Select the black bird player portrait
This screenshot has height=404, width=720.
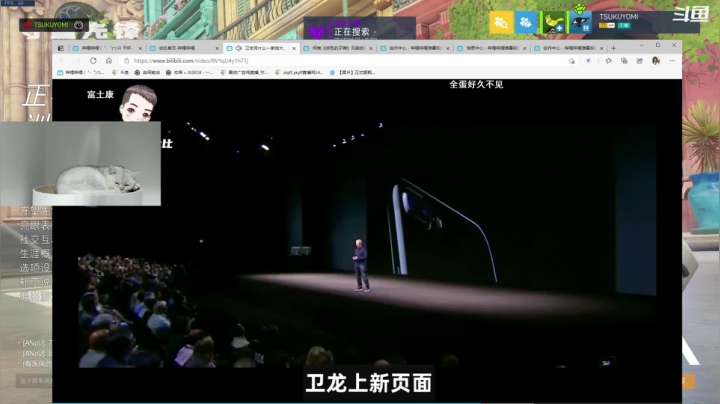pos(580,22)
